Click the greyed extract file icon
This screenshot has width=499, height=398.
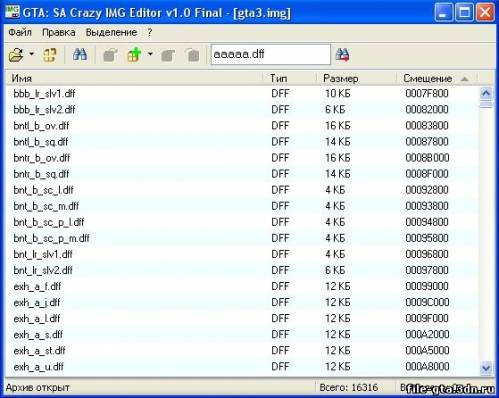110,55
